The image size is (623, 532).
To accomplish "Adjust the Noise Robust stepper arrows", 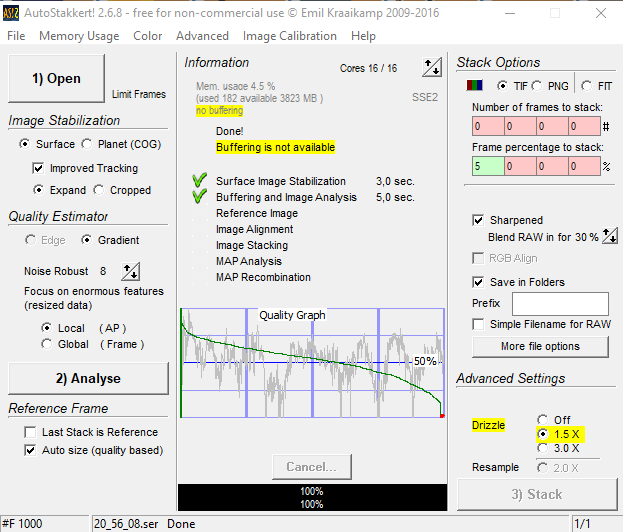I will click(130, 271).
